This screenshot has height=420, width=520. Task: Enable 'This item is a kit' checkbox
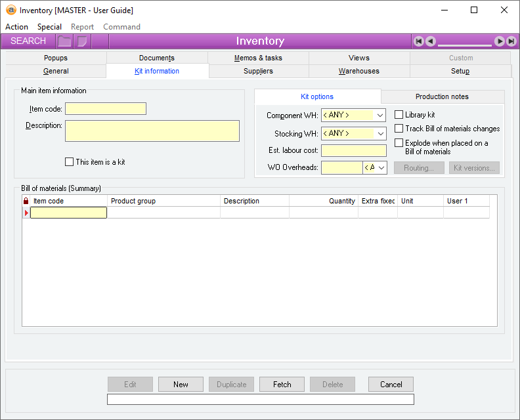pos(70,162)
